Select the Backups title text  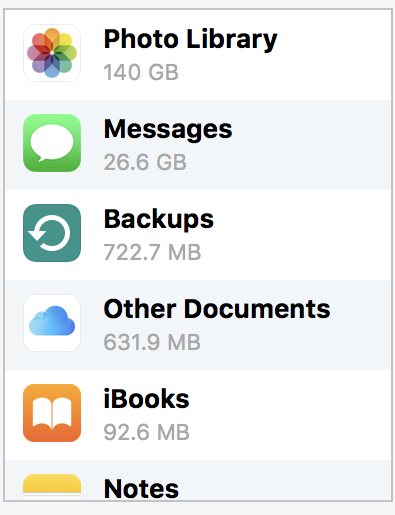click(x=159, y=220)
